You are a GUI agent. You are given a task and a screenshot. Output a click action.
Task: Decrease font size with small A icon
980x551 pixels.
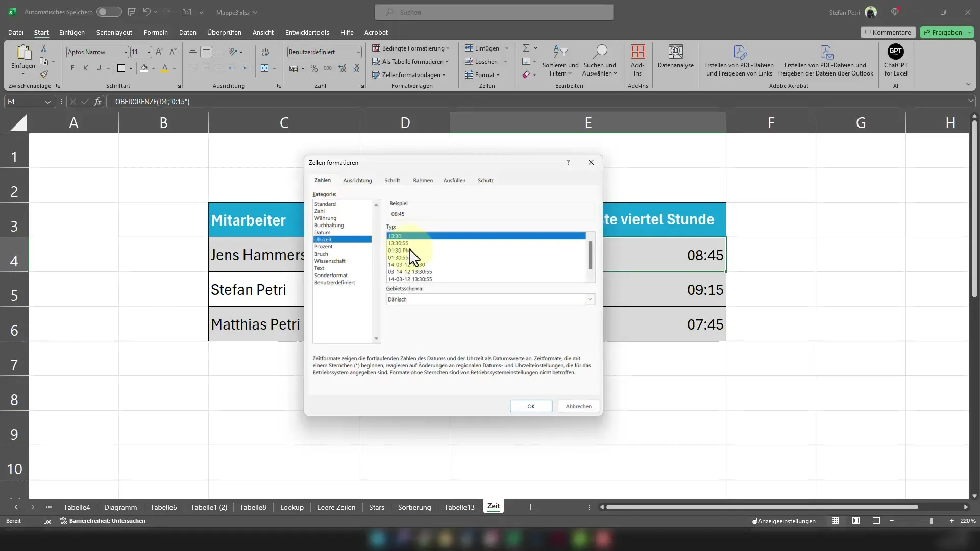point(173,52)
